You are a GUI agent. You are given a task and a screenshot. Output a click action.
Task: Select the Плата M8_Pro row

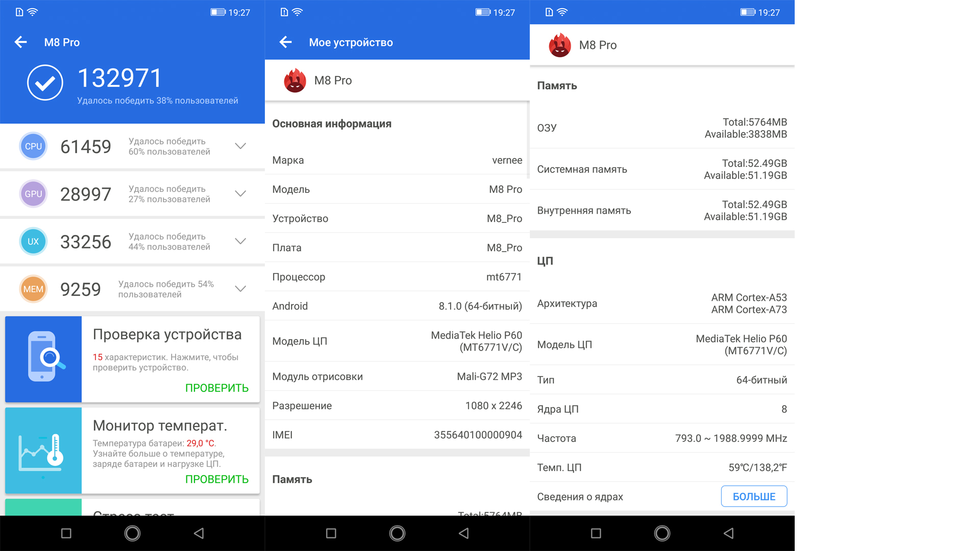pyautogui.click(x=397, y=247)
